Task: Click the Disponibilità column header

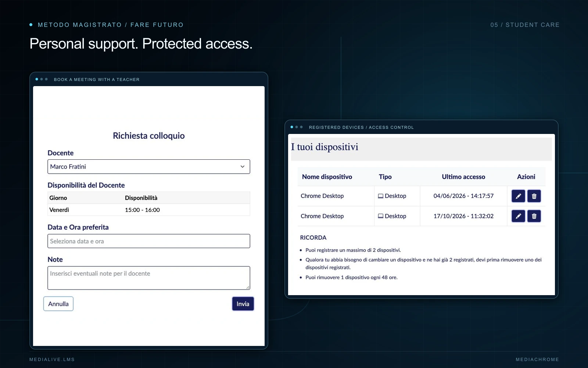Action: tap(141, 198)
